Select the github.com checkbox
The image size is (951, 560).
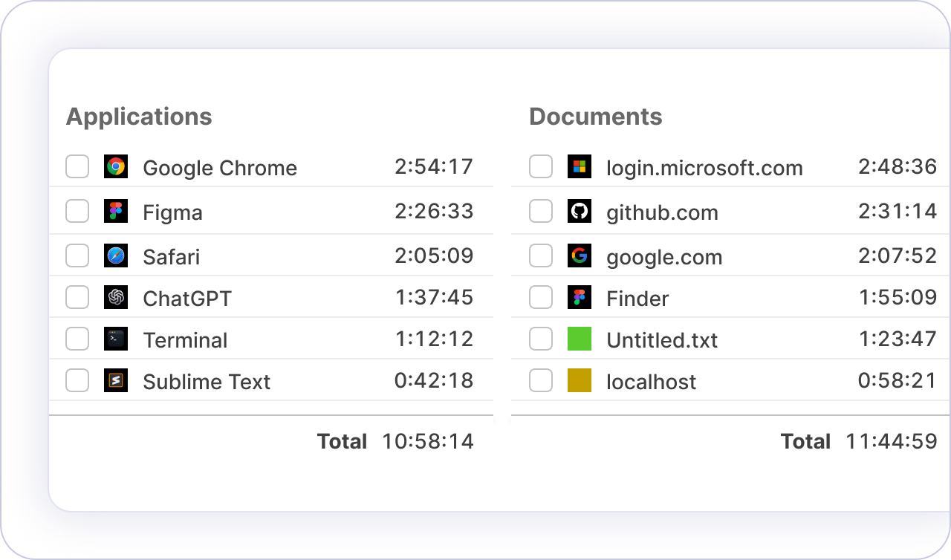click(541, 211)
